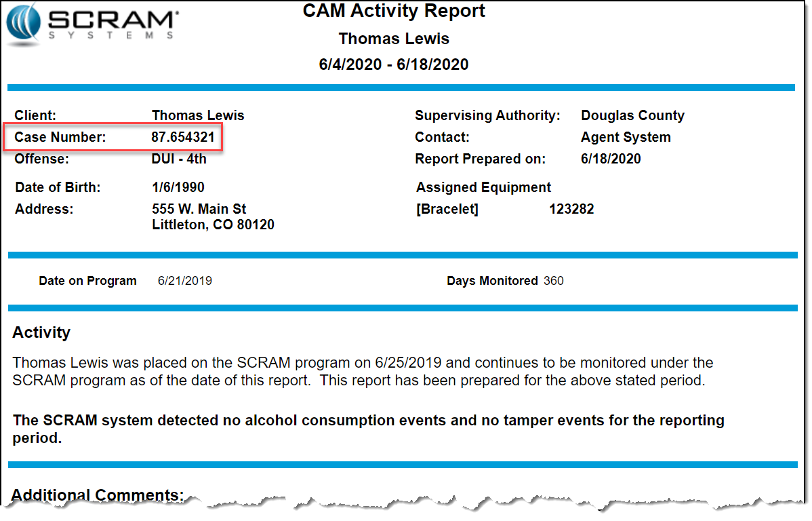The image size is (812, 521).
Task: Click the highlighted case number 87.654321
Action: click(183, 137)
